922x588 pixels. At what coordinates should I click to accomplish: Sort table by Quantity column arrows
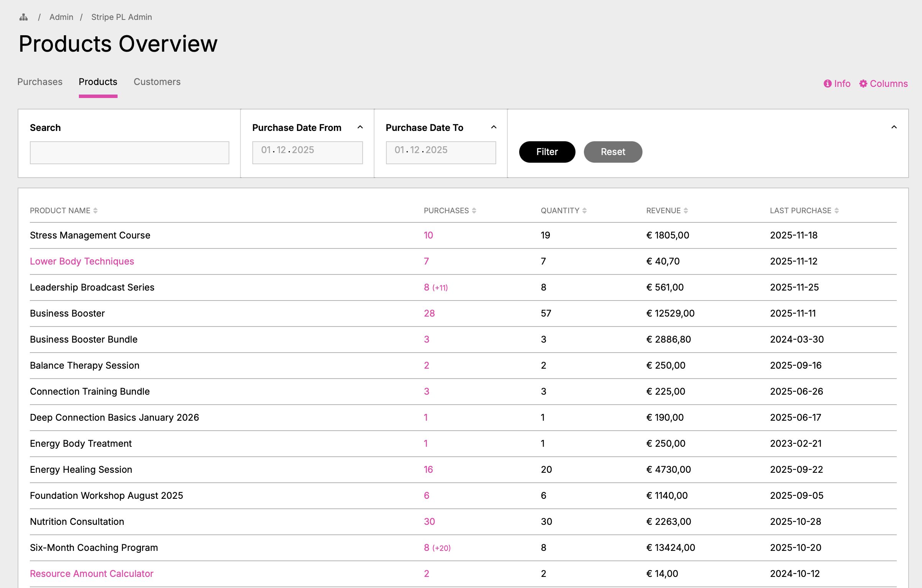pos(584,211)
